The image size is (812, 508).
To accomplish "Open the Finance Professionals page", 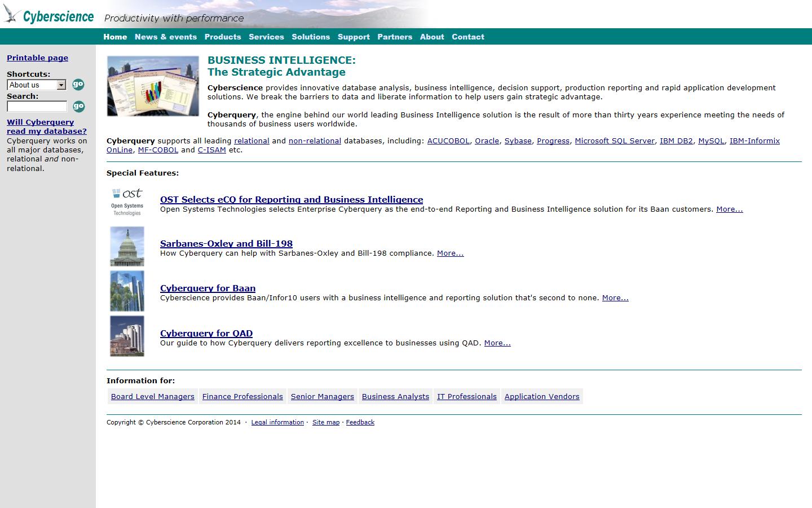I will pyautogui.click(x=242, y=396).
